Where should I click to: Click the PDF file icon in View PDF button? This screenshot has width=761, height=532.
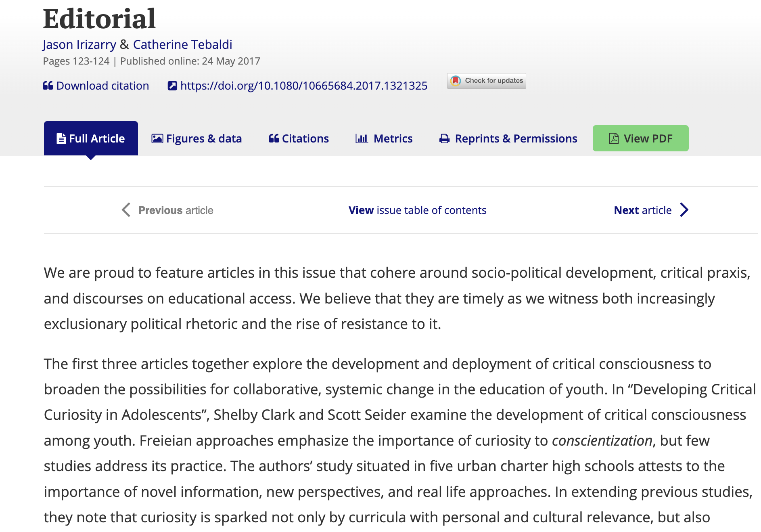click(x=613, y=138)
